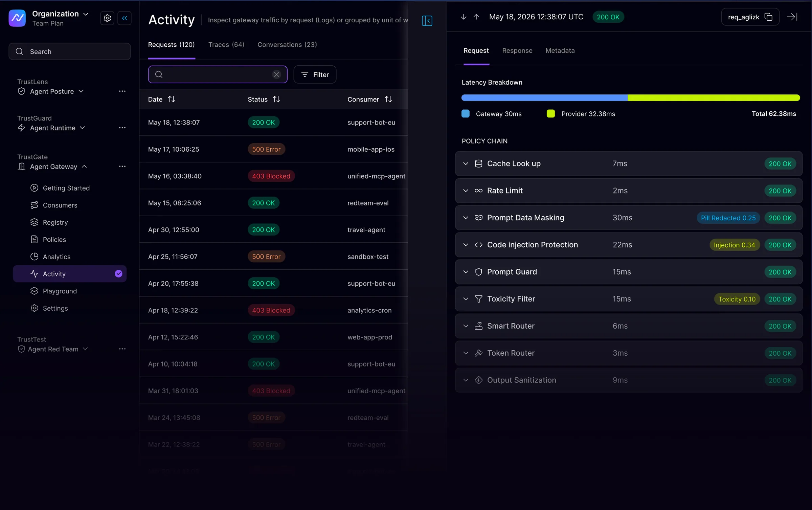The image size is (812, 510).
Task: Click the latency breakdown bar
Action: click(x=631, y=98)
